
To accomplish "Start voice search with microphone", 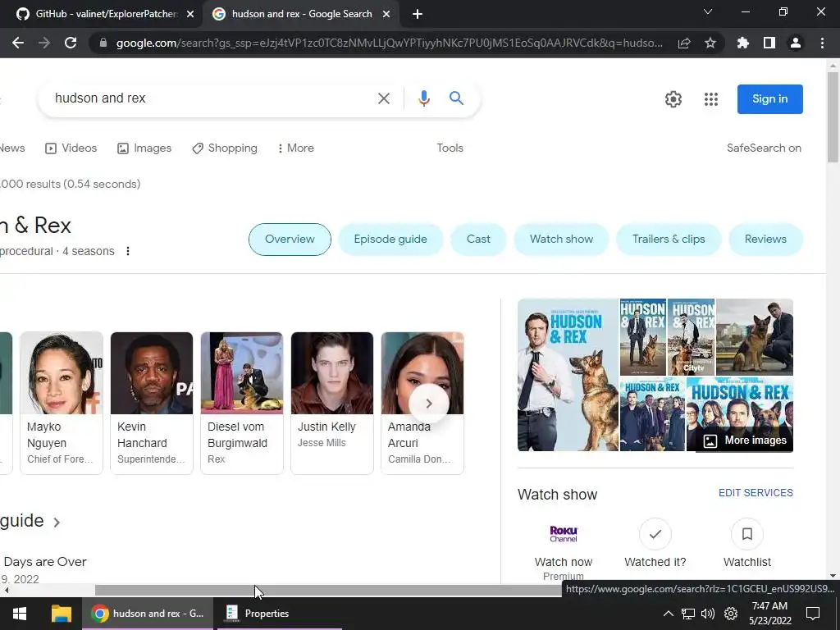I will point(424,98).
